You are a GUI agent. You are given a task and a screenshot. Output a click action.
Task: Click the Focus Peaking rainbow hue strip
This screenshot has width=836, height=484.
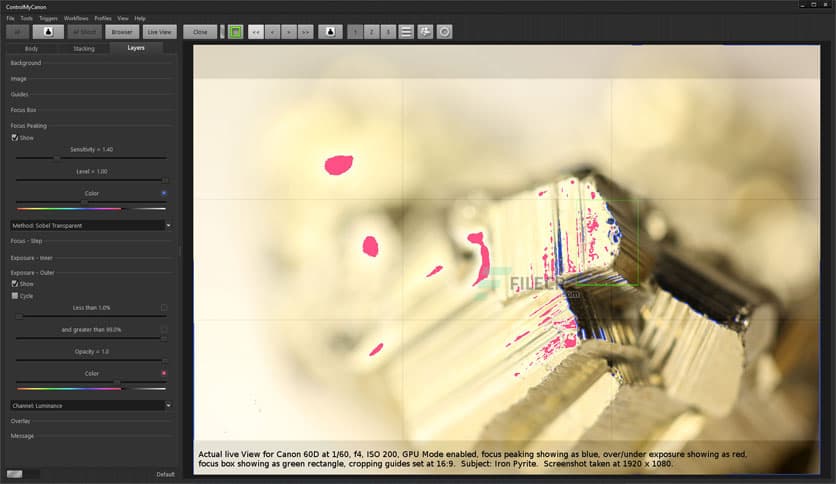[91, 209]
